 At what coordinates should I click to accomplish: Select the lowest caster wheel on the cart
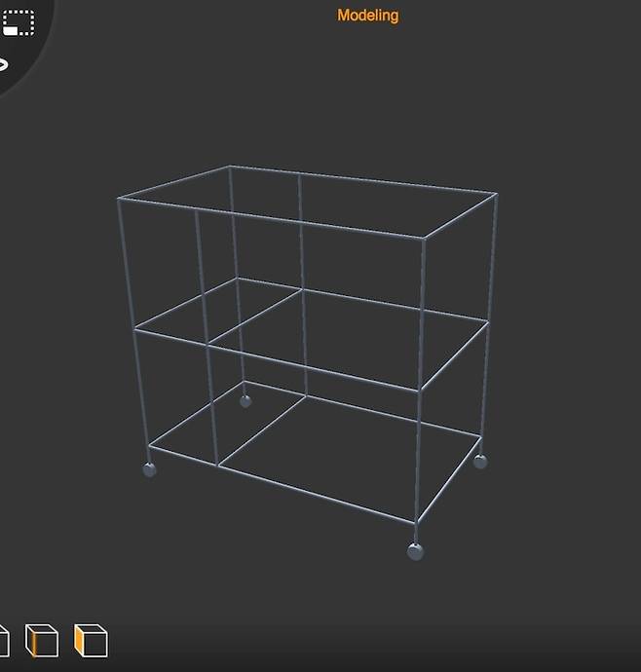tap(415, 551)
